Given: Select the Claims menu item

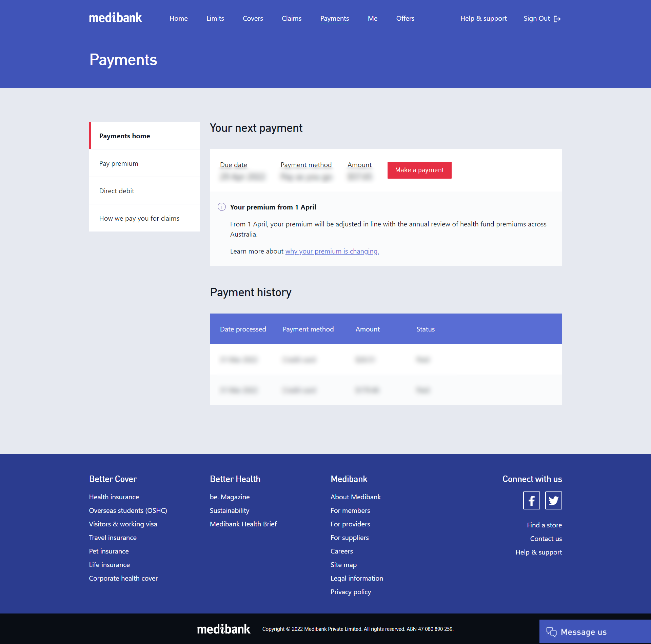Looking at the screenshot, I should tap(291, 18).
